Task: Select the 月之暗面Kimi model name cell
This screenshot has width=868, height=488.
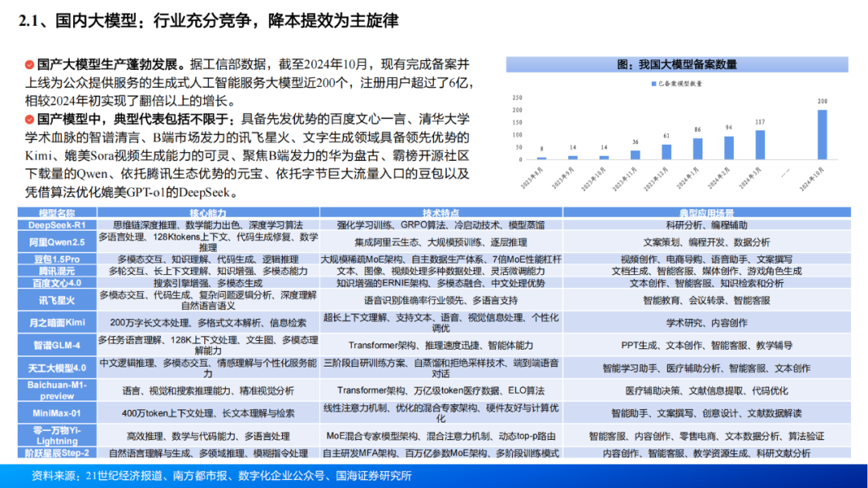Action: (57, 322)
